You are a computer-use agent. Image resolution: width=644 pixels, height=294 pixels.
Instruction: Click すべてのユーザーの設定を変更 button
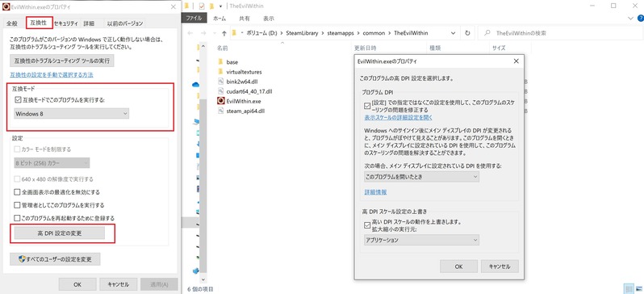click(x=55, y=259)
